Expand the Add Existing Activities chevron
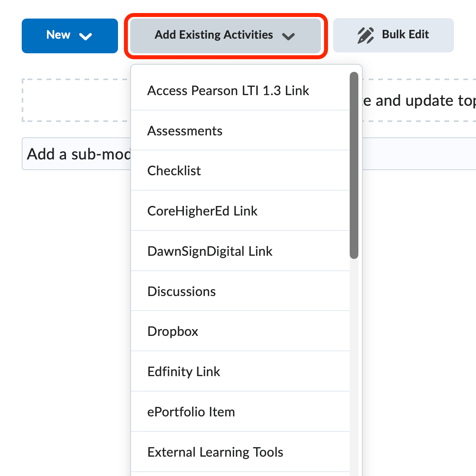This screenshot has width=476, height=476. click(x=289, y=37)
